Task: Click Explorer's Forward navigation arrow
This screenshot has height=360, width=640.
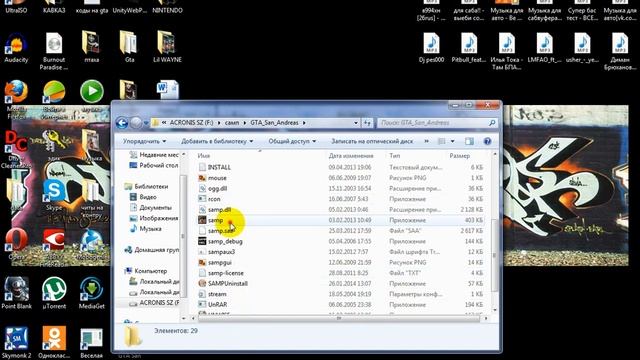Action: (x=136, y=122)
